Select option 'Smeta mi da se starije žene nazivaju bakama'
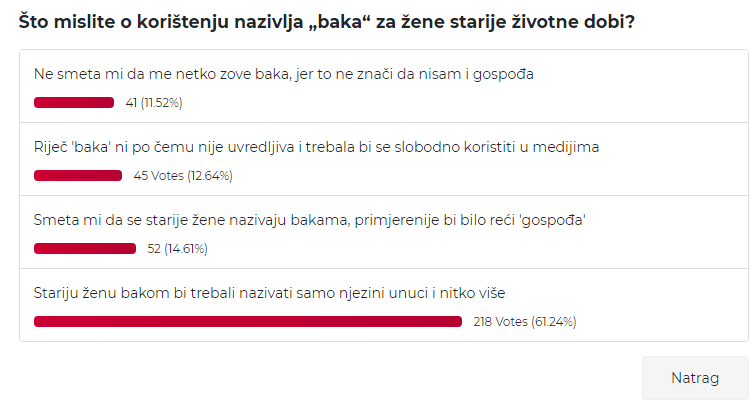 (x=310, y=220)
